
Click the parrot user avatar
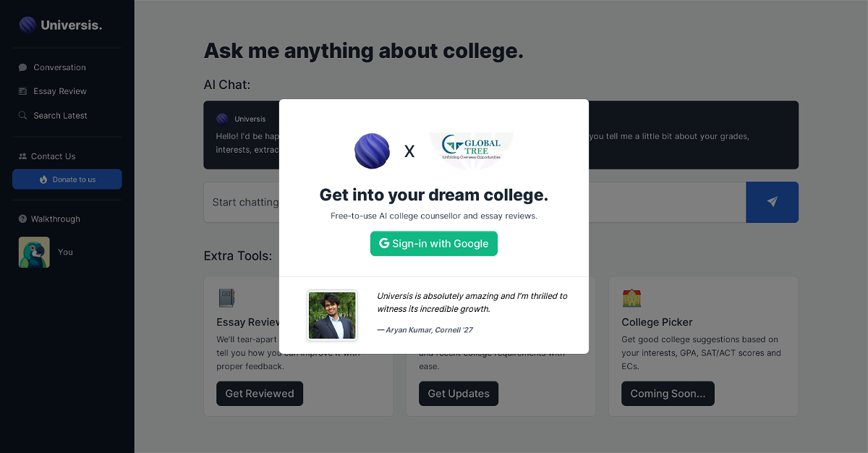[34, 253]
